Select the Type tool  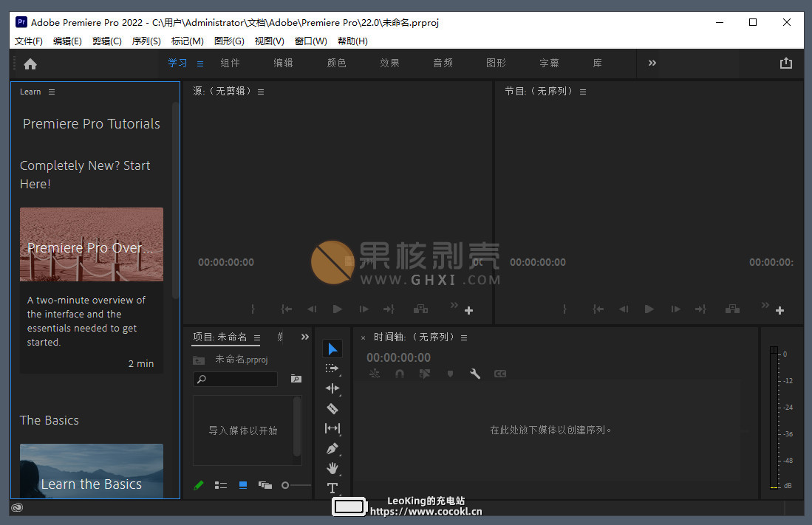click(332, 488)
